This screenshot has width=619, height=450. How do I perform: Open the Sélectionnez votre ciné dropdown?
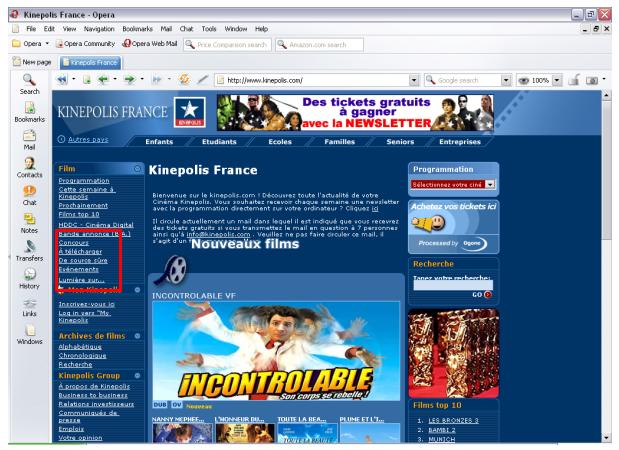click(x=453, y=184)
